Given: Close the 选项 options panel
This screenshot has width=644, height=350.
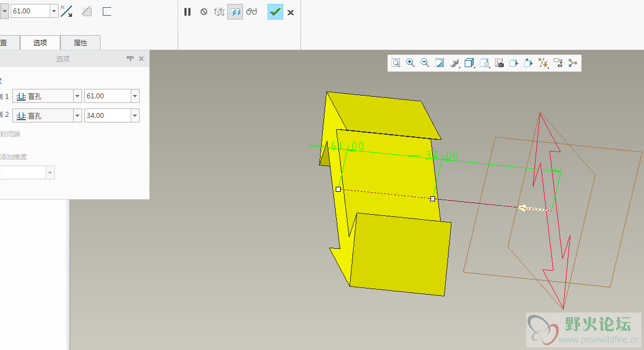Looking at the screenshot, I should 141,59.
